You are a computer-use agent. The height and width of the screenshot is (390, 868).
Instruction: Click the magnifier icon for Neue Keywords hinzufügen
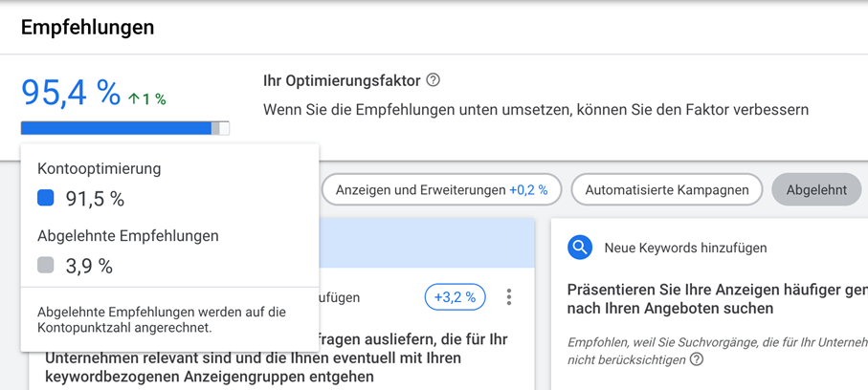click(579, 248)
